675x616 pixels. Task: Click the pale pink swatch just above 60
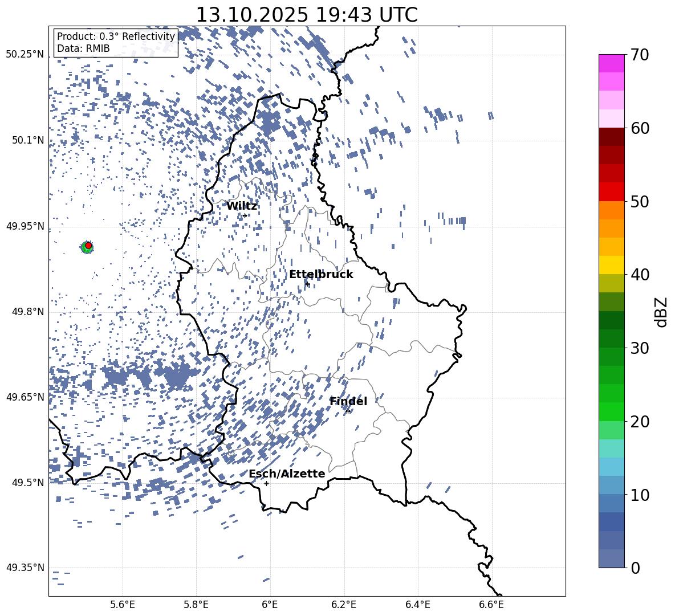coord(612,119)
